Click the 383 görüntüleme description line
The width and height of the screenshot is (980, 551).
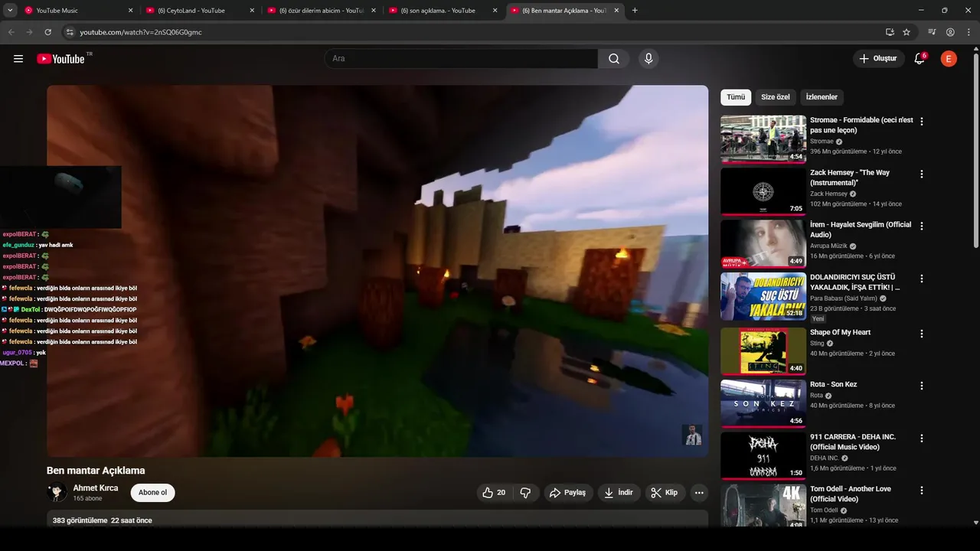point(103,520)
